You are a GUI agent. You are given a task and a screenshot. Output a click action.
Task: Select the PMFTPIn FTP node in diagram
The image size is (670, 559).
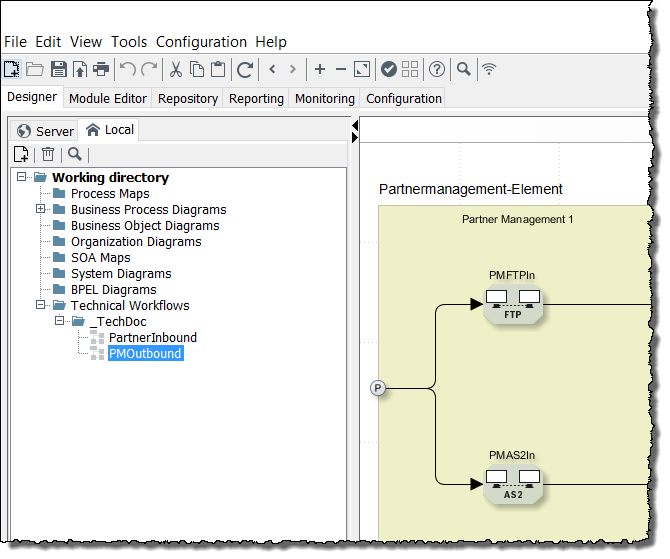(x=513, y=304)
